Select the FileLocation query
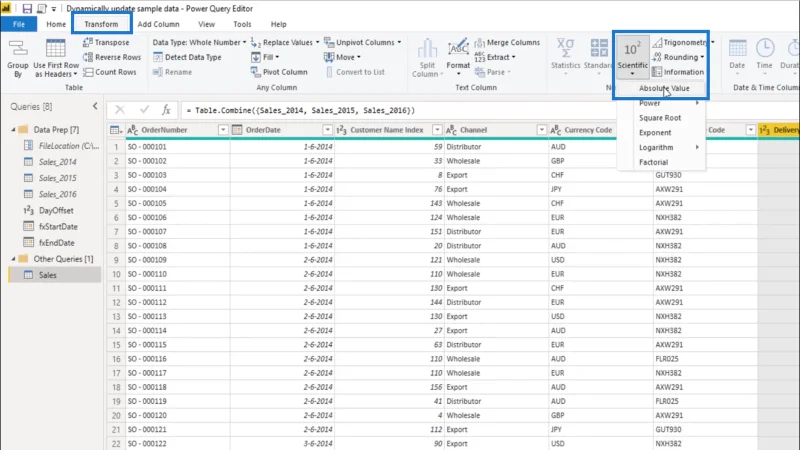 click(68, 146)
